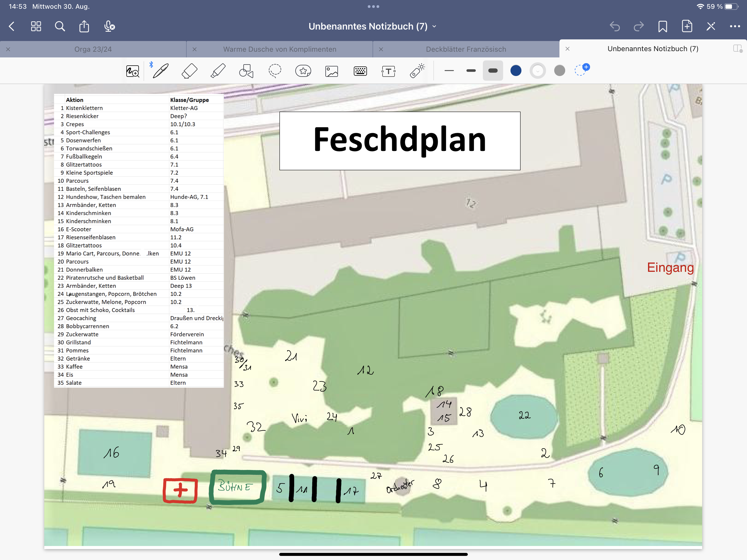Select the pen tool

[x=161, y=71]
